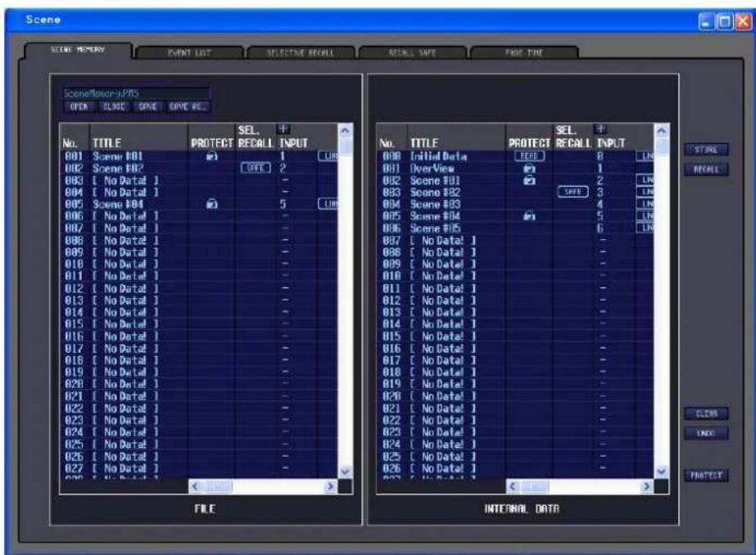This screenshot has width=756, height=555.
Task: Toggle SAFE on file row 002
Action: pos(256,168)
